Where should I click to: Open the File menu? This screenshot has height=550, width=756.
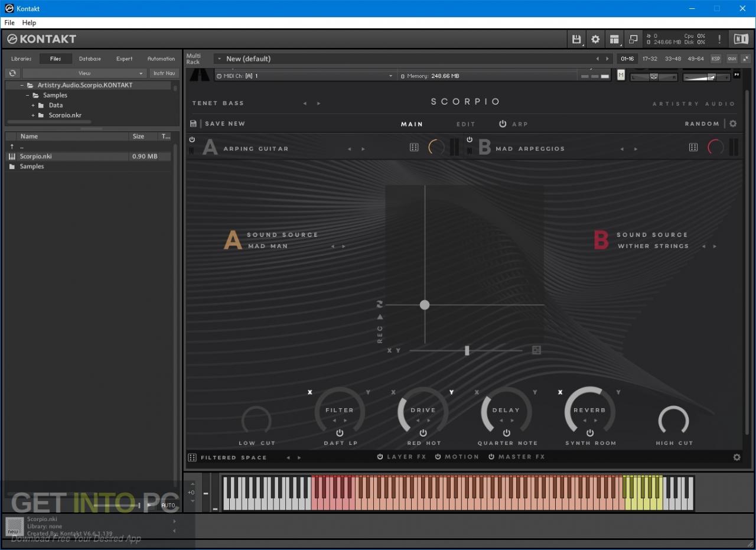pyautogui.click(x=9, y=22)
